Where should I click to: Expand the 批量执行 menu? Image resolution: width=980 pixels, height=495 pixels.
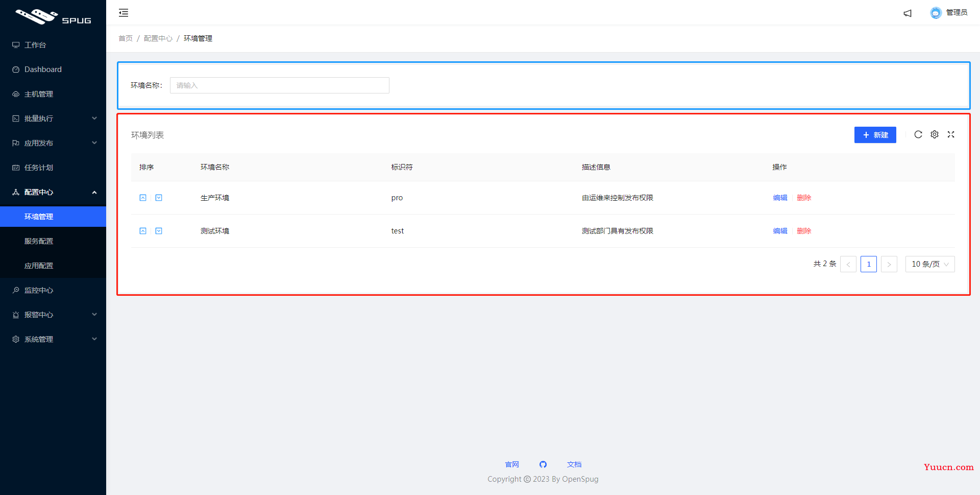pyautogui.click(x=53, y=119)
